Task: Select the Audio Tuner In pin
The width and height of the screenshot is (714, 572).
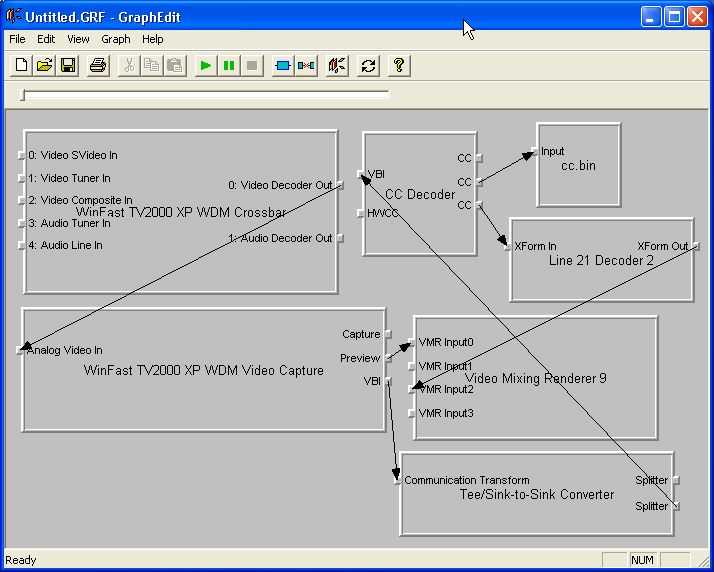Action: coord(21,223)
